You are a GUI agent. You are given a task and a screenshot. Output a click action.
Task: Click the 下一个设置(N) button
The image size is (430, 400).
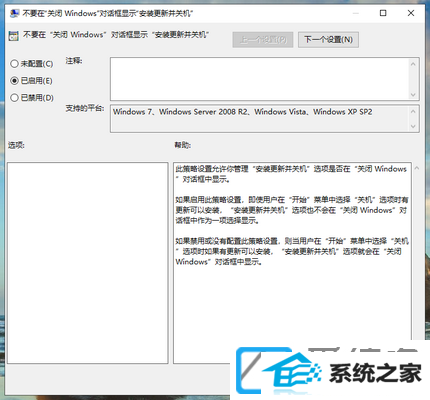[328, 40]
